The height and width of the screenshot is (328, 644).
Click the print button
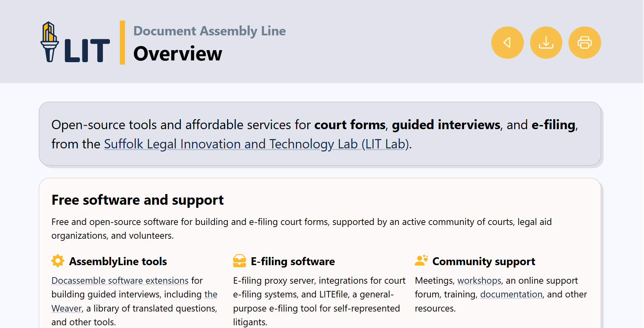coord(584,43)
